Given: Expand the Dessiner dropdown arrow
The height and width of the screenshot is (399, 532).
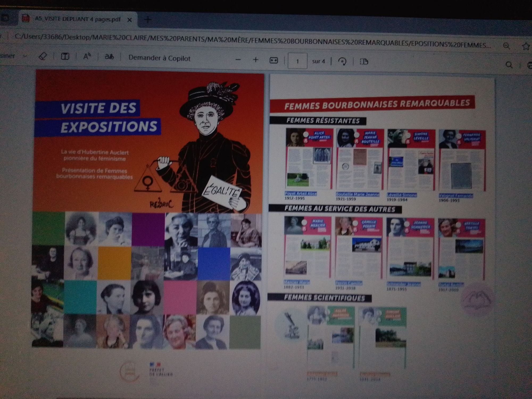Looking at the screenshot, I should tap(25, 56).
